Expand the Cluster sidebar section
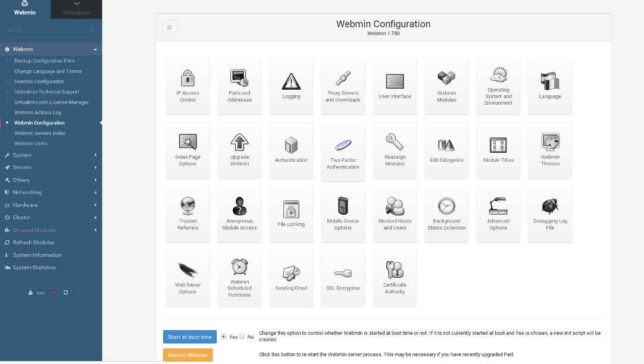Image resolution: width=644 pixels, height=364 pixels. coord(51,218)
